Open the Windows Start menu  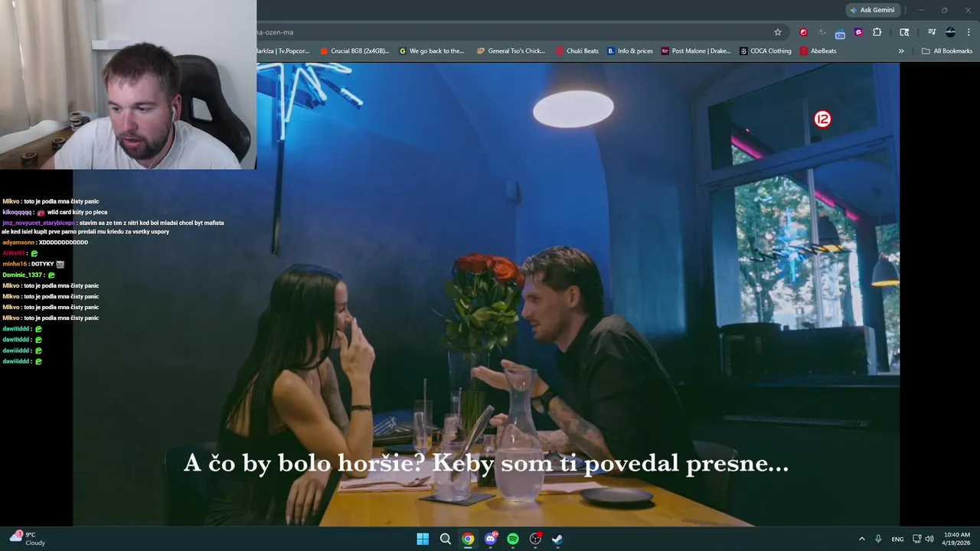point(423,539)
